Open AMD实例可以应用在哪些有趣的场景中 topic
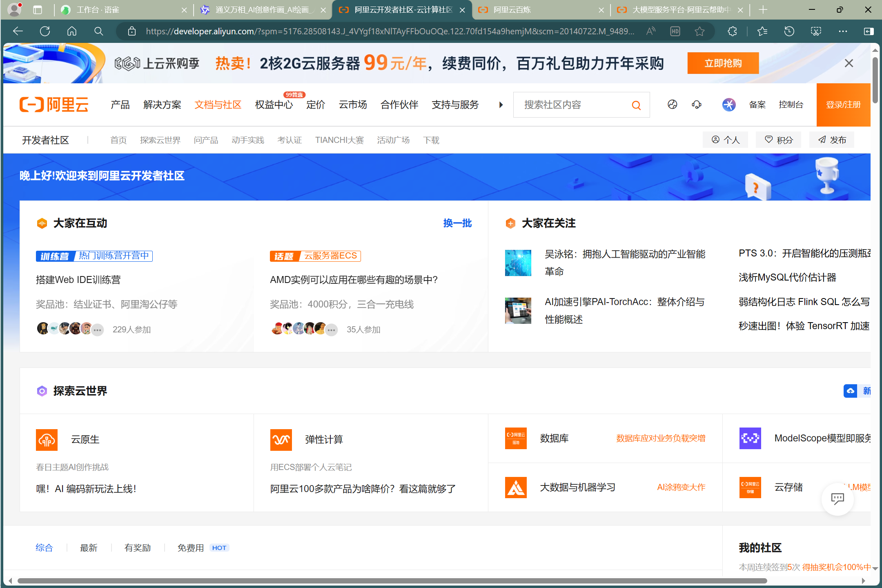The image size is (882, 588). [354, 280]
